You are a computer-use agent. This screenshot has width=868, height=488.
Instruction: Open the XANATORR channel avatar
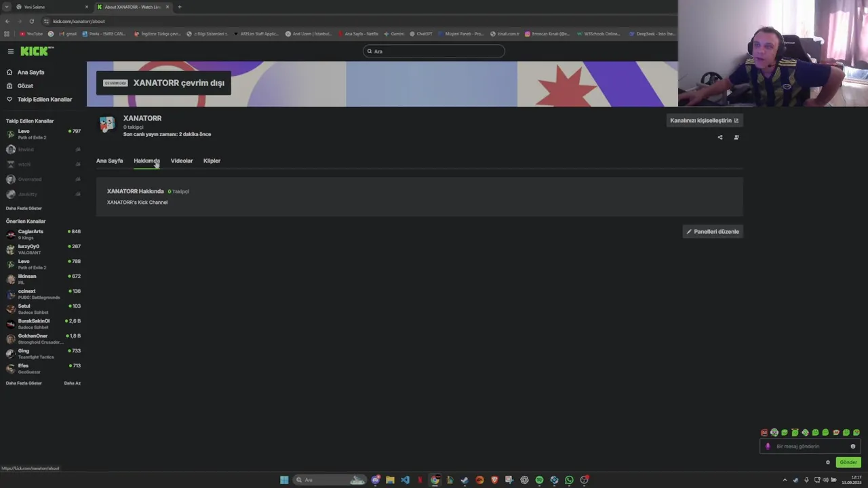(107, 124)
